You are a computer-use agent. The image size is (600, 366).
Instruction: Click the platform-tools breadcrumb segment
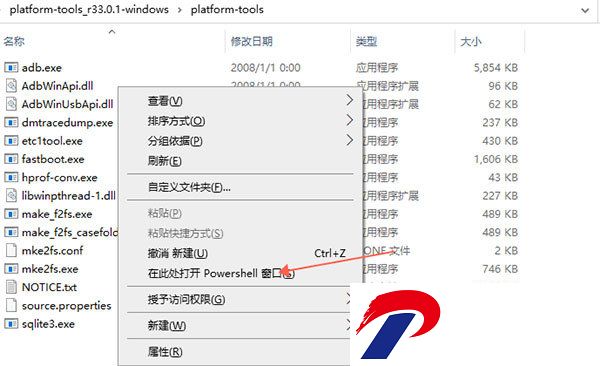click(227, 10)
